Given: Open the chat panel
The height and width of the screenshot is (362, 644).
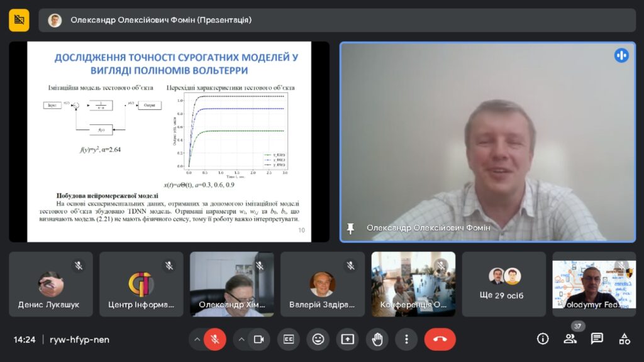Looking at the screenshot, I should pyautogui.click(x=597, y=339).
